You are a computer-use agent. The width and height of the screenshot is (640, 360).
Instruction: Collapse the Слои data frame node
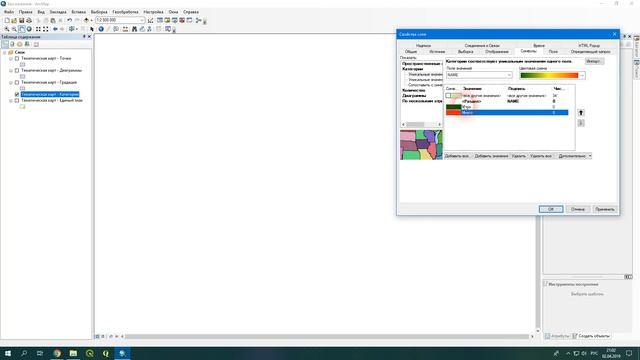4,52
